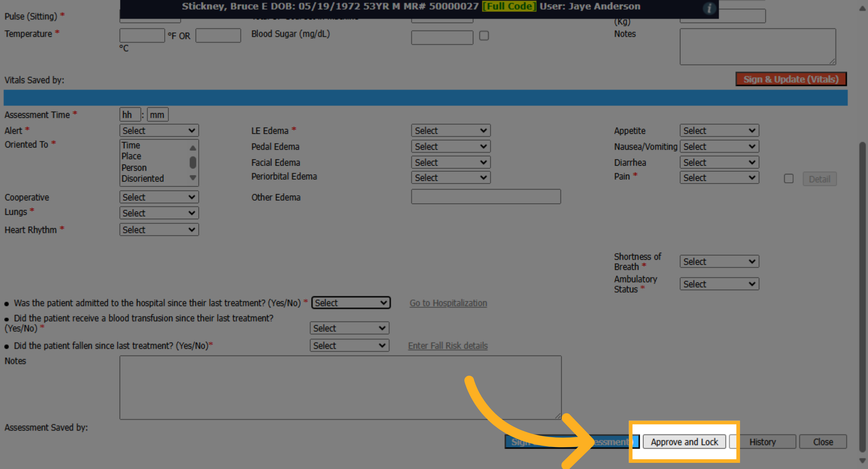Click Sign & Update (Vitals) button
Viewport: 868px width, 469px height.
791,79
